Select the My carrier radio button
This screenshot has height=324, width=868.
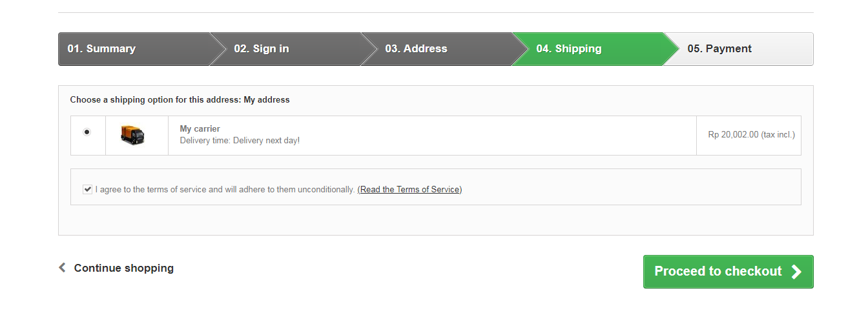click(87, 132)
